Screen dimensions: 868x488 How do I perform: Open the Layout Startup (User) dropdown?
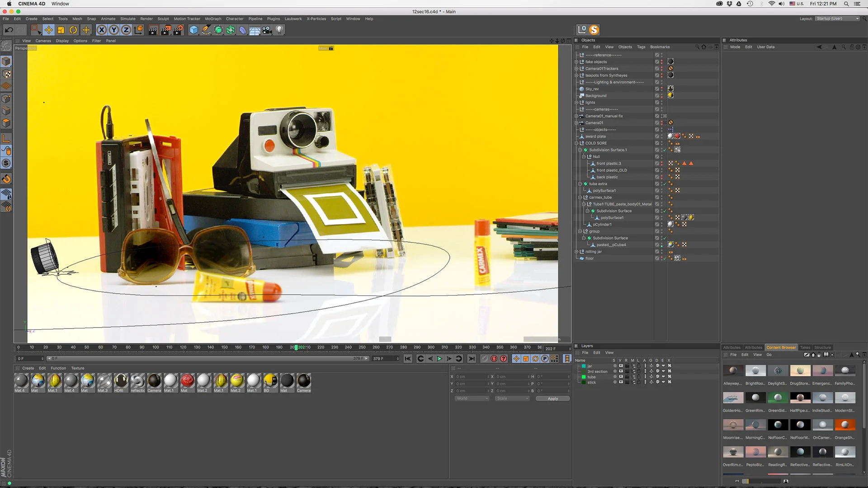837,19
